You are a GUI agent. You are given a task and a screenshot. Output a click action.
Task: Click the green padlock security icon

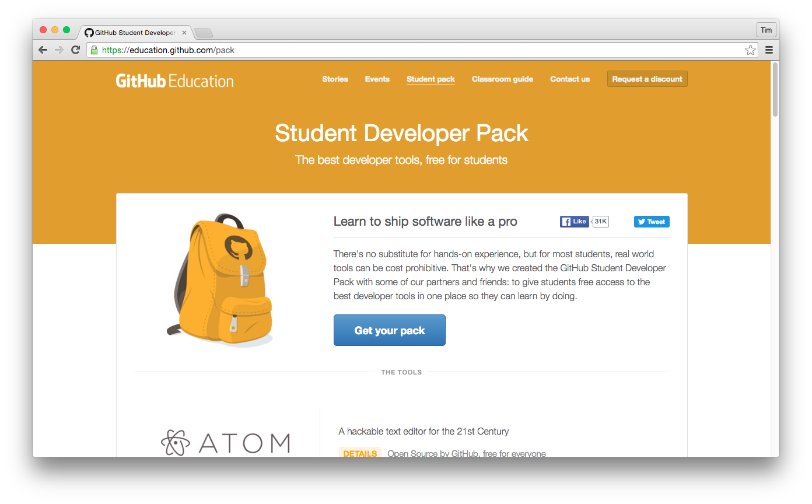coord(94,50)
